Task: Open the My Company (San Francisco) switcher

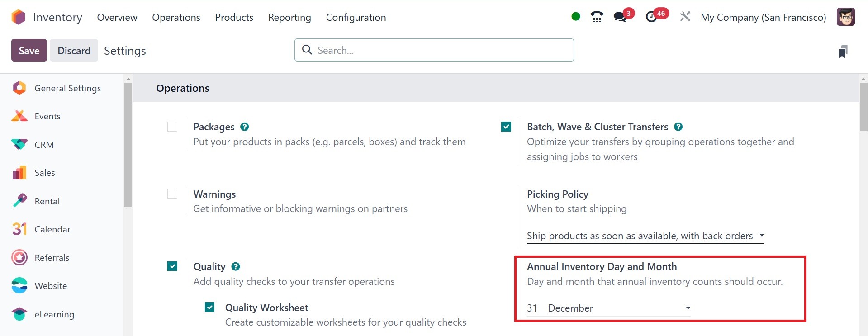Action: pos(763,17)
